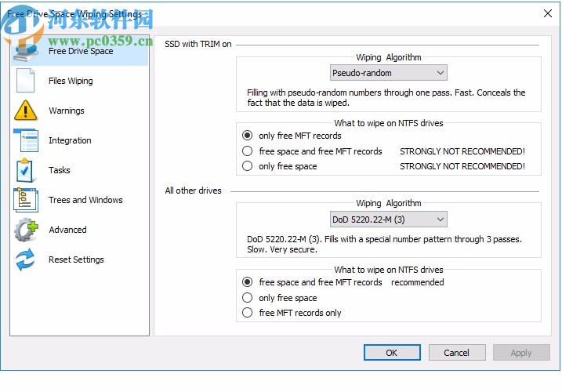Open the Pseudo-random wiping algorithm dropdown
This screenshot has width=562, height=392.
(389, 73)
